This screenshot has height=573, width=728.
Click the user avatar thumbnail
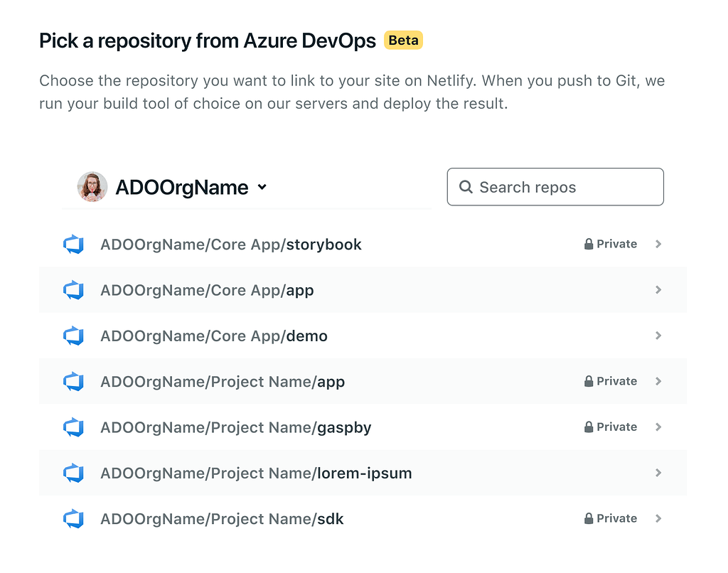[92, 187]
